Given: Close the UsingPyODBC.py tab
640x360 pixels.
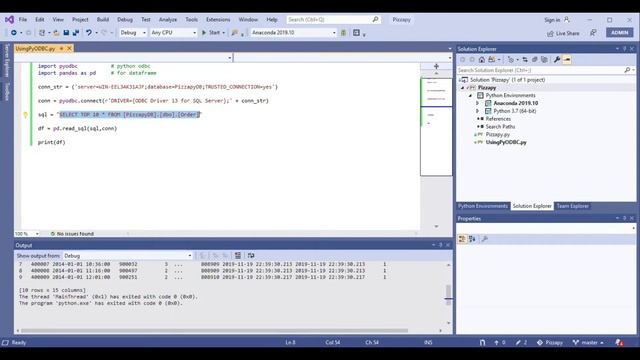Looking at the screenshot, I should point(69,49).
